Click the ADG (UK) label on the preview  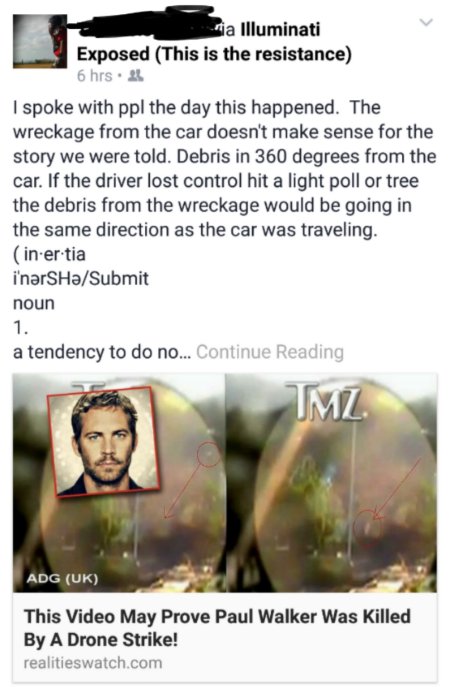pyautogui.click(x=62, y=578)
